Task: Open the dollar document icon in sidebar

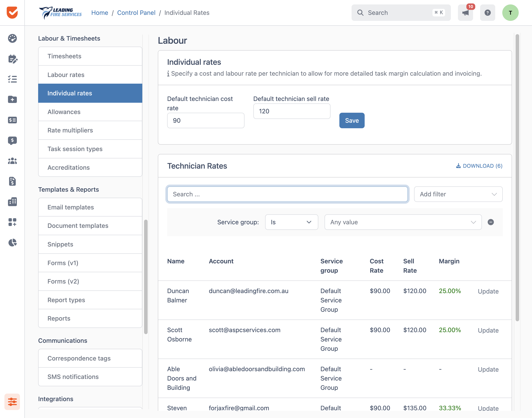Action: pyautogui.click(x=12, y=181)
